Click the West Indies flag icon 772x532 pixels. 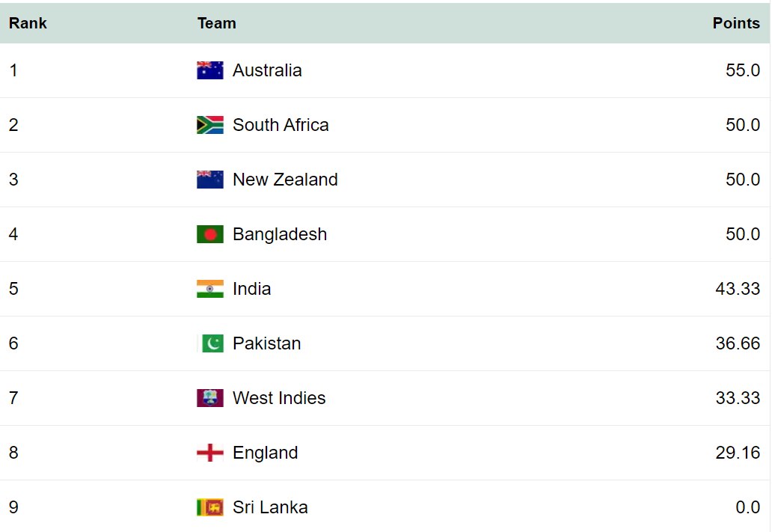point(209,398)
